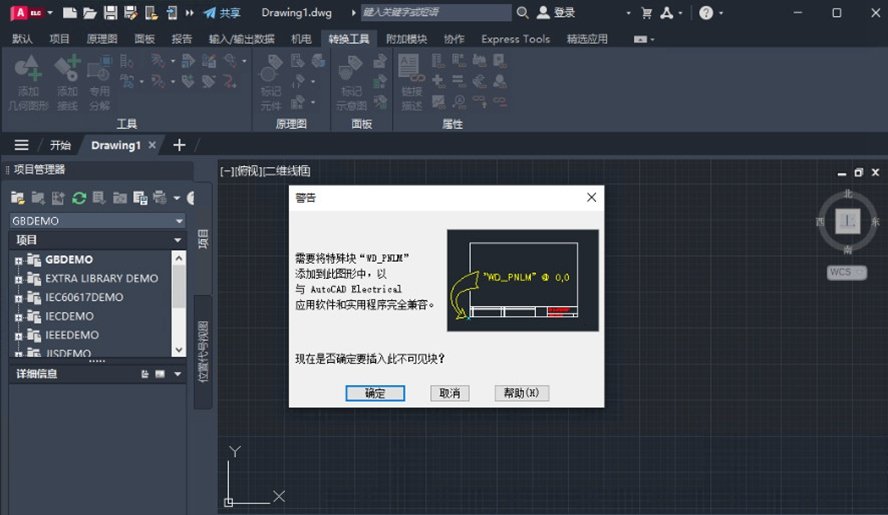This screenshot has width=888, height=515.
Task: Click the project list scrollbar down arrow
Action: click(x=179, y=350)
